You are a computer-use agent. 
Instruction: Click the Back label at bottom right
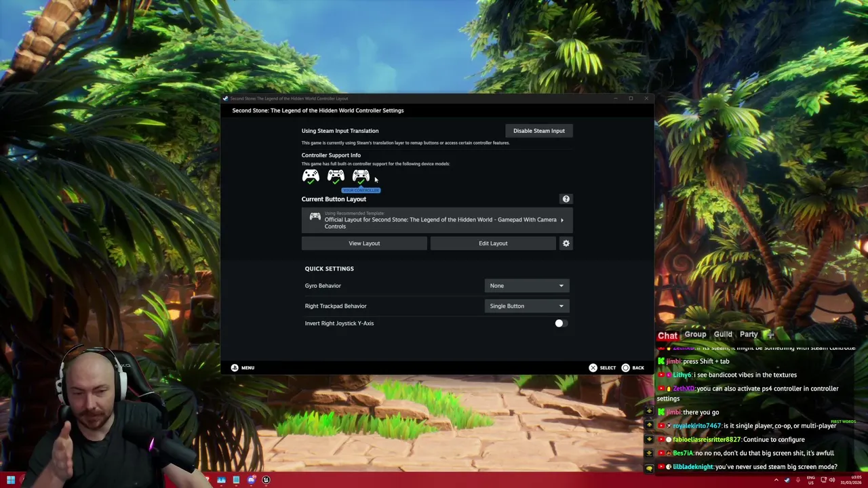pos(638,368)
